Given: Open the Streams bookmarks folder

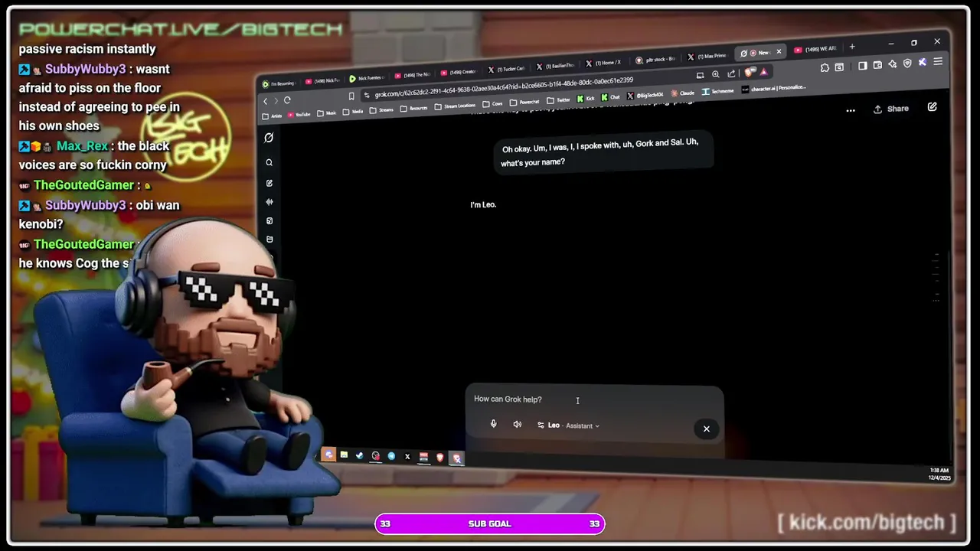Looking at the screenshot, I should coord(381,110).
